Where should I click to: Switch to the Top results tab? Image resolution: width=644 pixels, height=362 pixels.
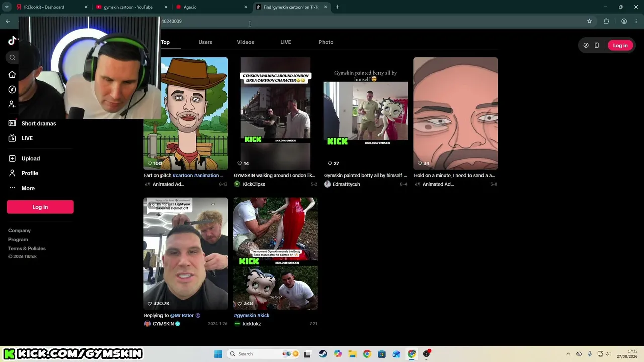[165, 42]
